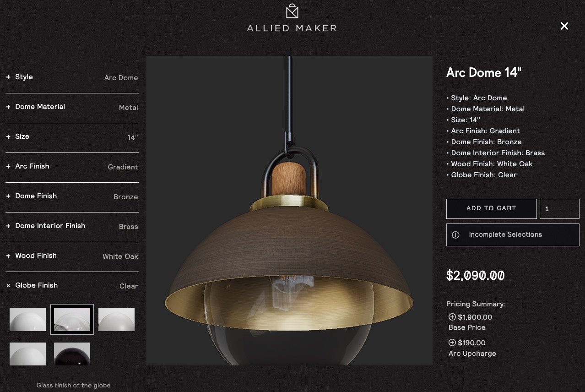Click the plus icon next to $1,900.00 Base Price
The image size is (585, 392).
tap(452, 317)
